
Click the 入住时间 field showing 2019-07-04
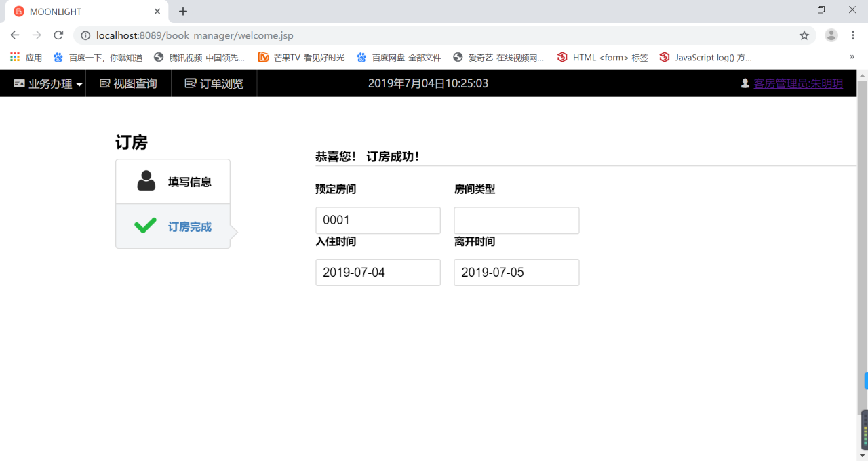click(x=378, y=273)
